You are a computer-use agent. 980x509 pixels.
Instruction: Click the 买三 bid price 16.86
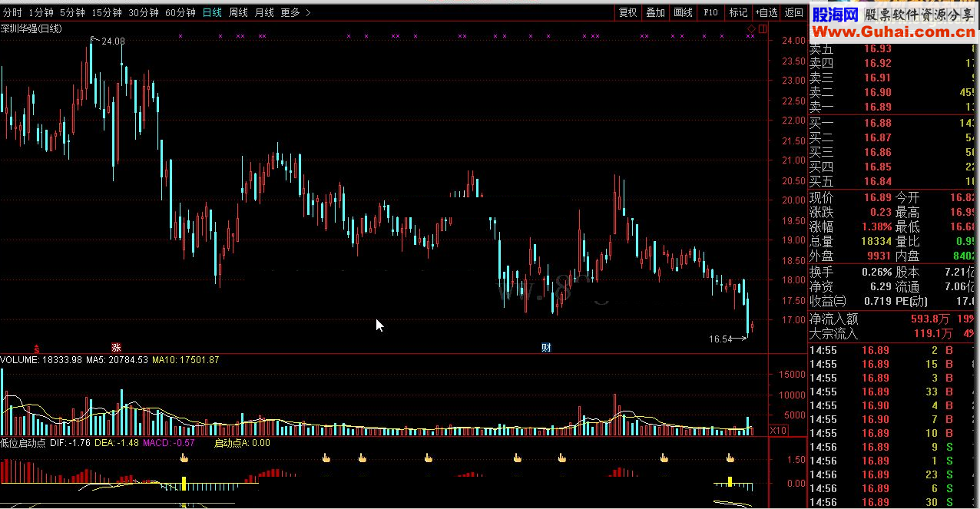[878, 152]
